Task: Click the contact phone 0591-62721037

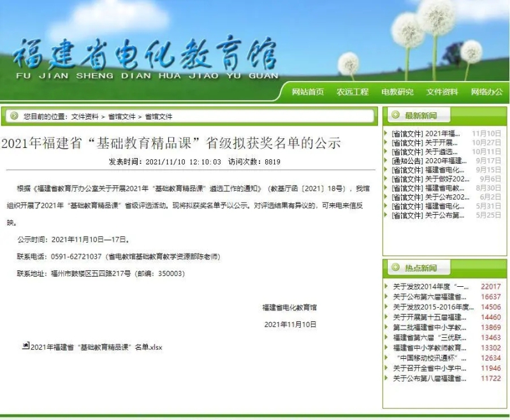Action: coord(76,256)
